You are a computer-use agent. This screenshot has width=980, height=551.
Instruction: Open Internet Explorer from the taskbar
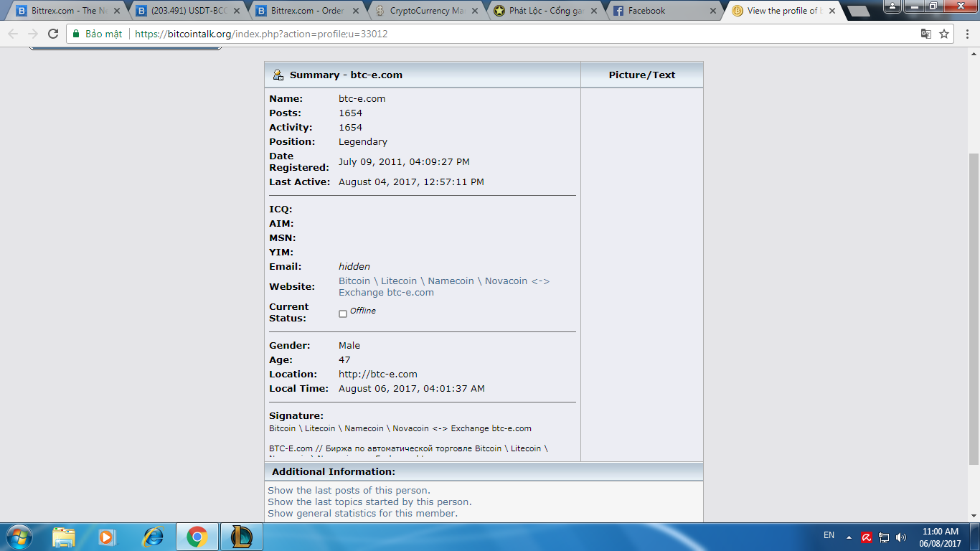click(x=153, y=537)
